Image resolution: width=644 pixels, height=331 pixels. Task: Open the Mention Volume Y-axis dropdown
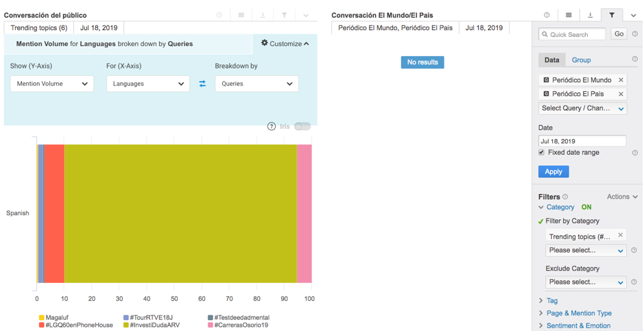pos(52,84)
